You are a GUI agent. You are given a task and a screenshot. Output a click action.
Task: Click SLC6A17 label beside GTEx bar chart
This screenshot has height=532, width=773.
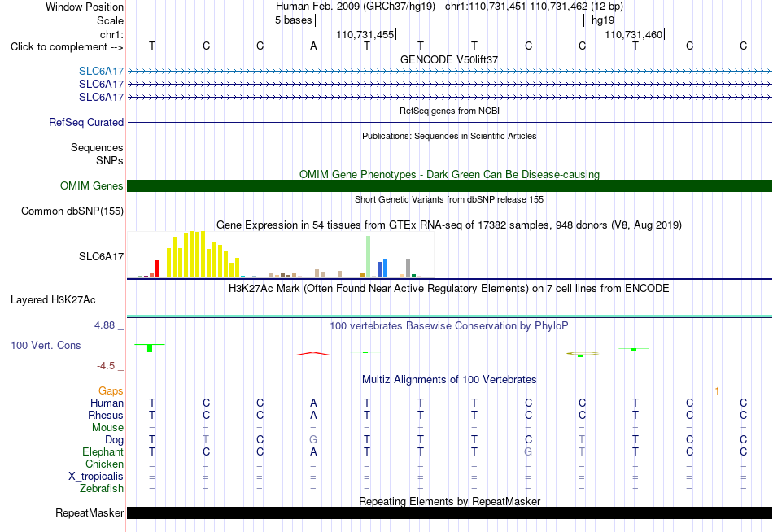[101, 256]
